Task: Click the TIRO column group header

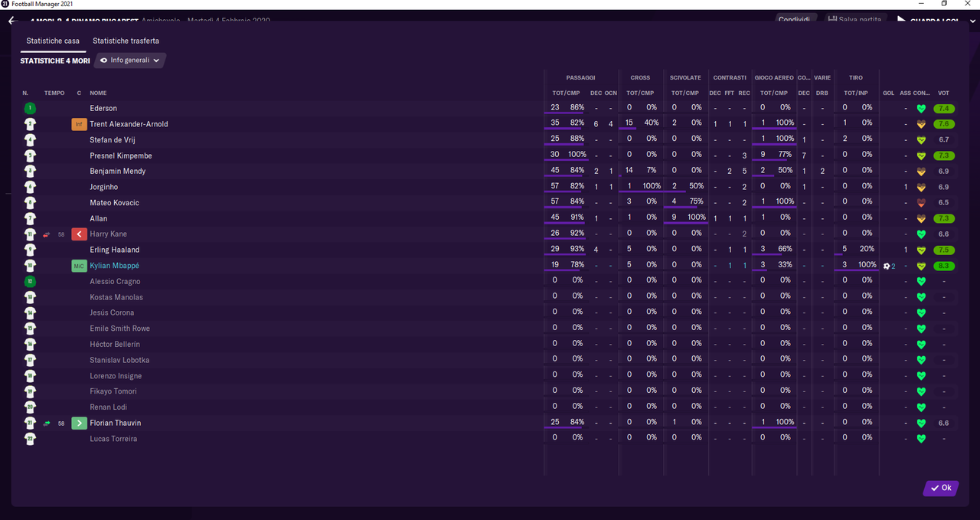Action: click(x=855, y=77)
